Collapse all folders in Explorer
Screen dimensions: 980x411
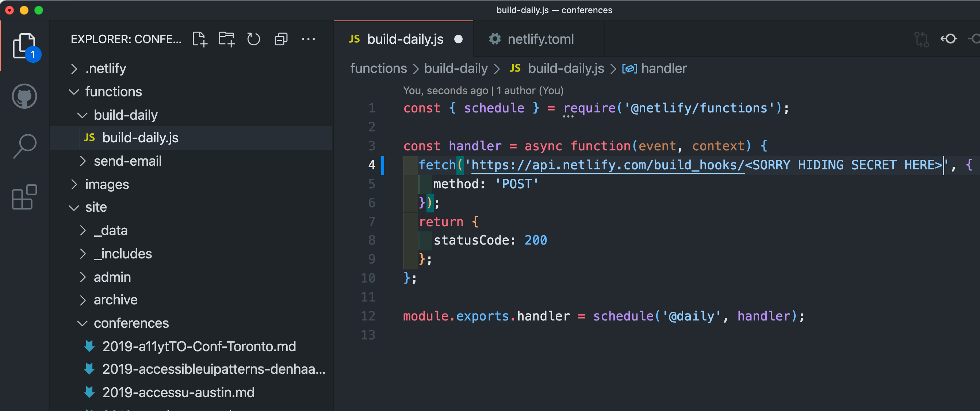click(x=281, y=39)
